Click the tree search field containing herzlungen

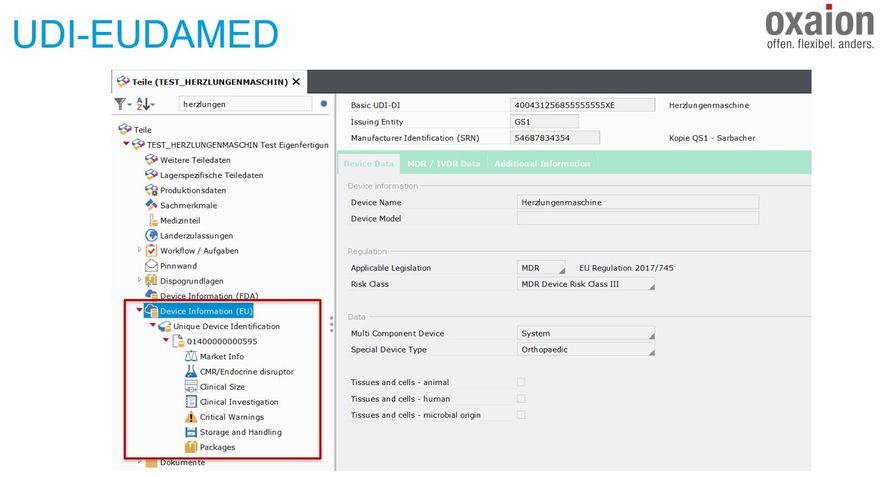245,104
